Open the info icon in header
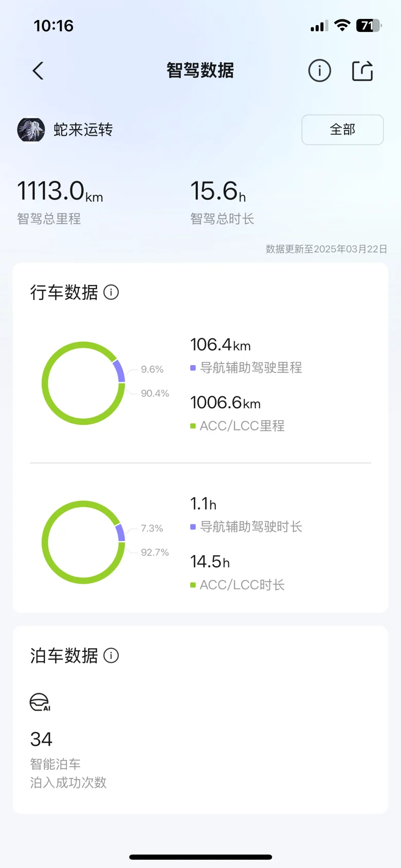Viewport: 401px width, 868px height. click(319, 71)
